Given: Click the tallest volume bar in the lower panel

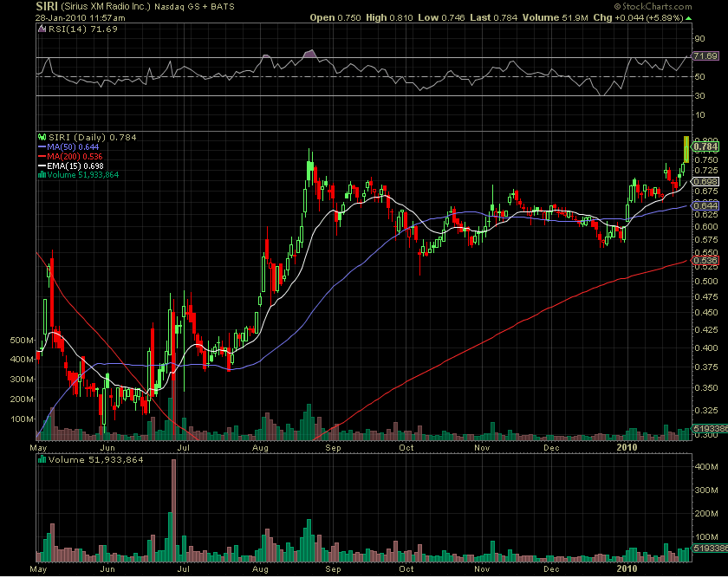Looking at the screenshot, I should (x=173, y=510).
